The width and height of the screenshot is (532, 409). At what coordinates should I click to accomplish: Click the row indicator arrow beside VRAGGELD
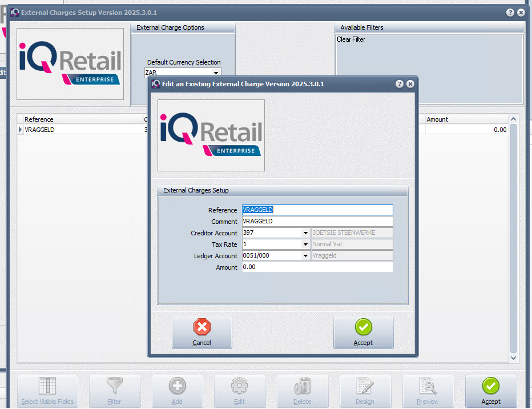(x=20, y=130)
